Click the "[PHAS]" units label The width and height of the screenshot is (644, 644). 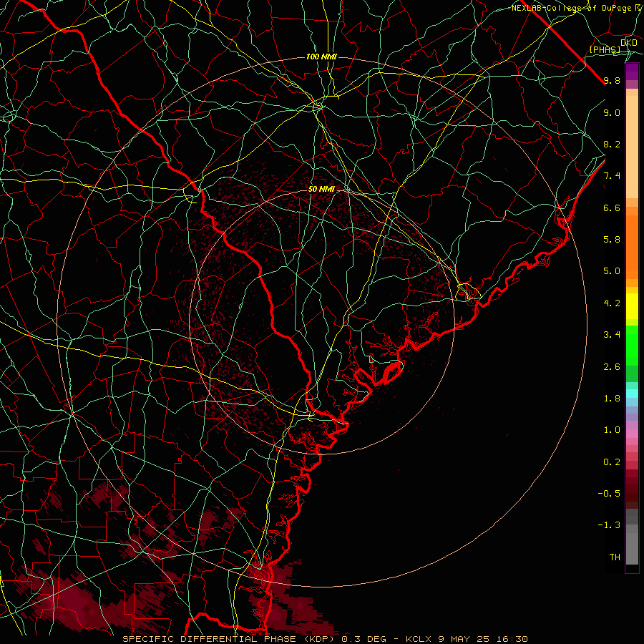pos(605,49)
